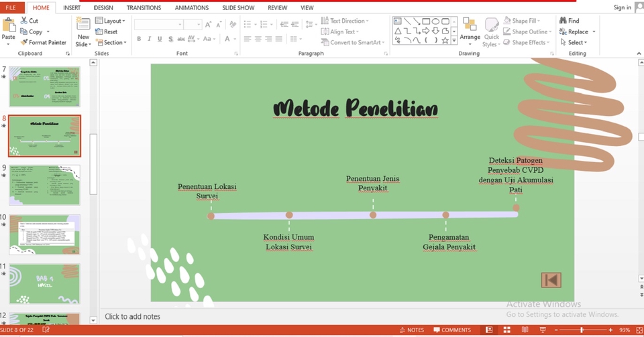Select the oval shape in gallery
The image size is (644, 337).
pos(436,21)
